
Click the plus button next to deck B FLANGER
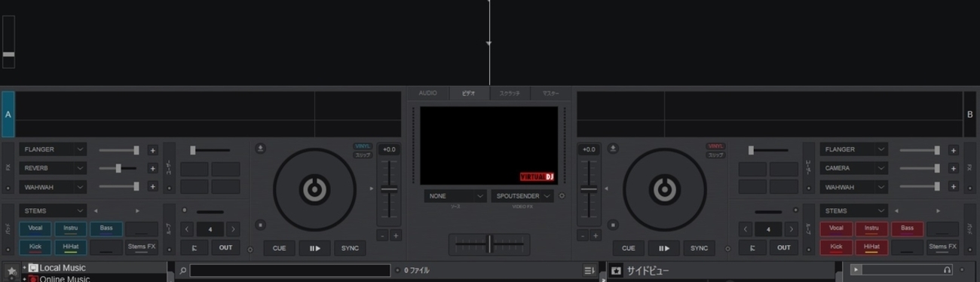[x=953, y=150]
